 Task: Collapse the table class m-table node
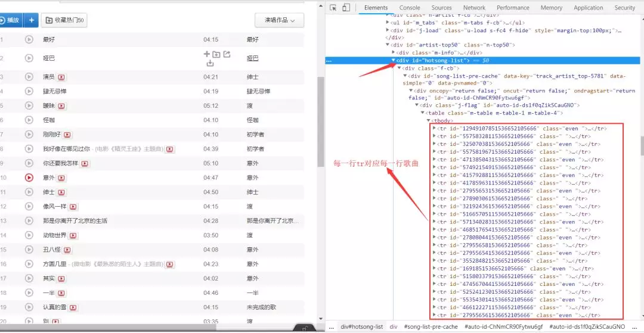[422, 113]
